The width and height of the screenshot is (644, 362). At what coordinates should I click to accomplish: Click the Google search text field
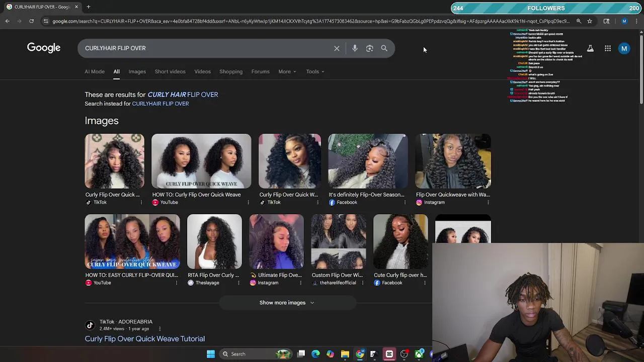pos(206,48)
